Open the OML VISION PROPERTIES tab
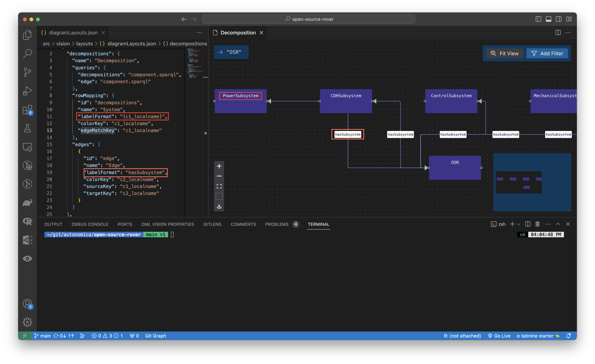 168,224
